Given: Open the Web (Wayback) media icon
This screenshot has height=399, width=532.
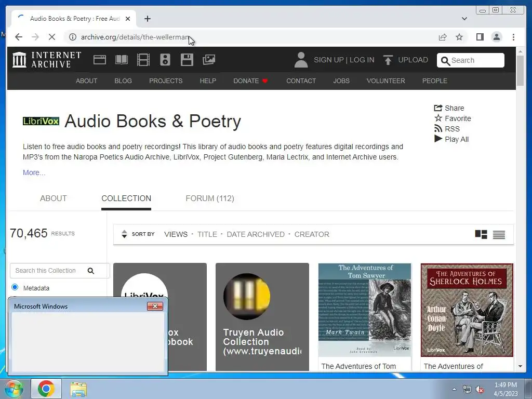Looking at the screenshot, I should tap(99, 60).
